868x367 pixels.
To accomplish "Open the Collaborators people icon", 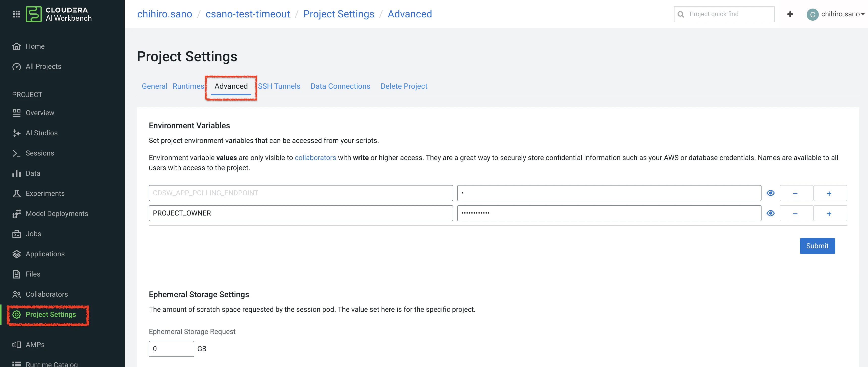I will tap(16, 295).
